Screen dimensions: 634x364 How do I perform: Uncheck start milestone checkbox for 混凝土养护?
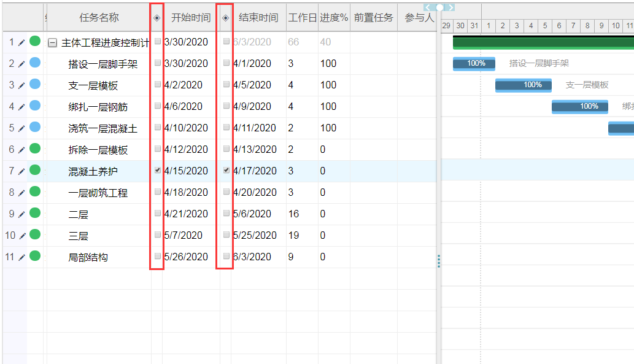point(158,170)
